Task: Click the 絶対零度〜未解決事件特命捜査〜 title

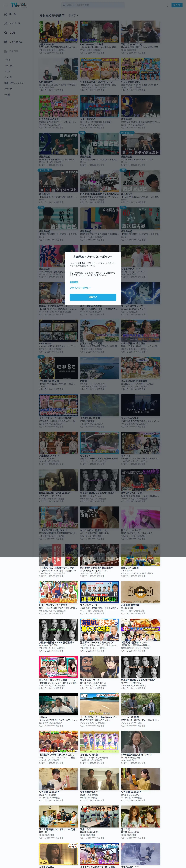Action: tap(96, 568)
